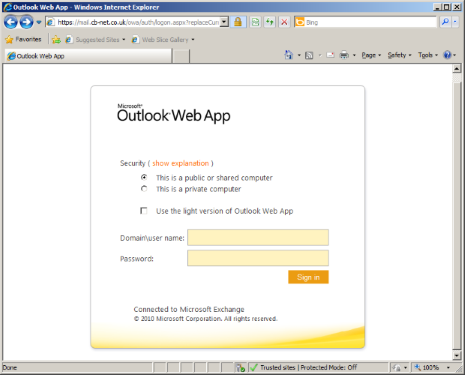Expand the Home button dropdown arrow

point(299,55)
